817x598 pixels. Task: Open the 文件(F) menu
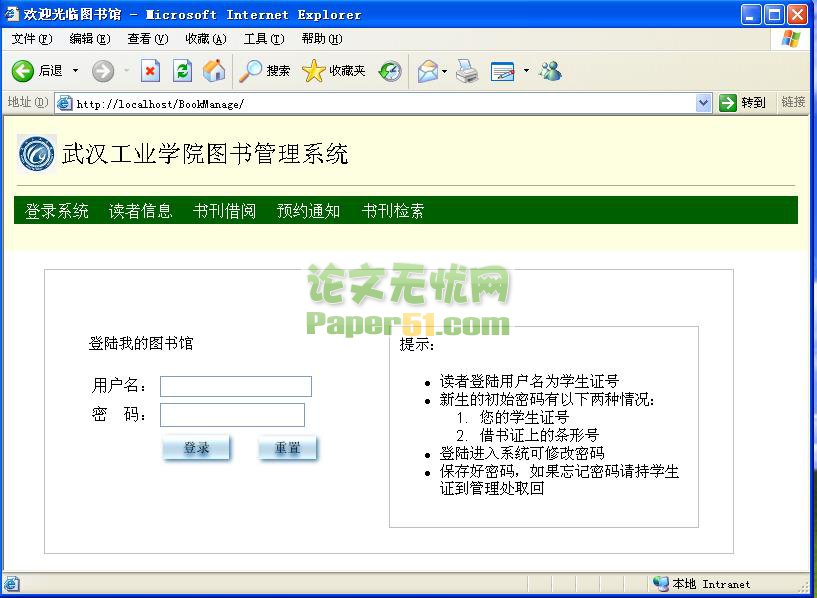(x=32, y=39)
